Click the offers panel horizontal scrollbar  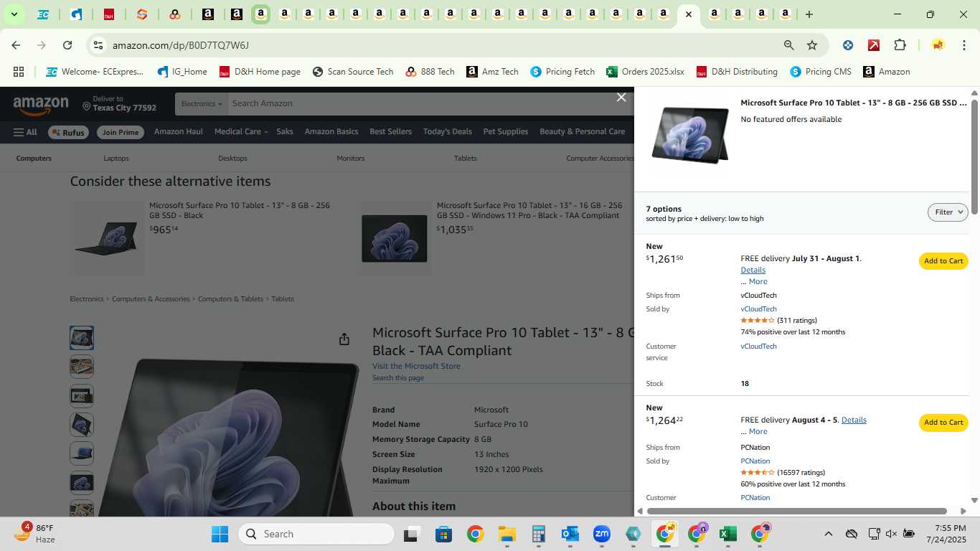point(798,512)
